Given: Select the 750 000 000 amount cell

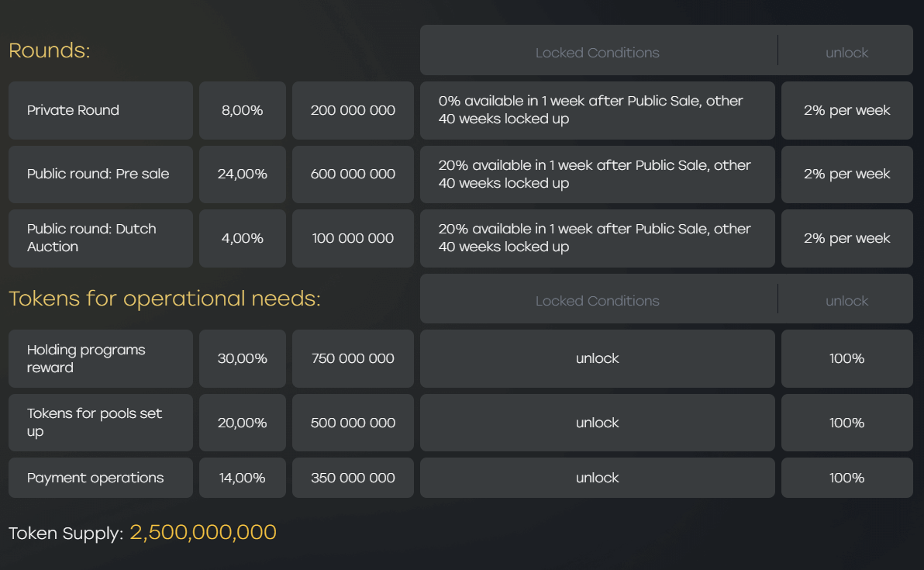Looking at the screenshot, I should pyautogui.click(x=353, y=358).
